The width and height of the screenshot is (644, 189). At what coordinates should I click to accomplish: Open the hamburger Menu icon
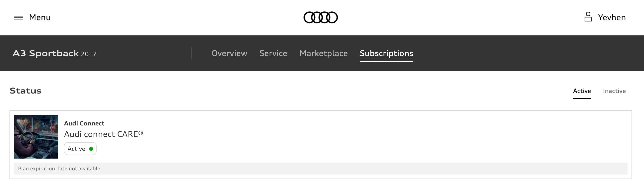[x=18, y=17]
